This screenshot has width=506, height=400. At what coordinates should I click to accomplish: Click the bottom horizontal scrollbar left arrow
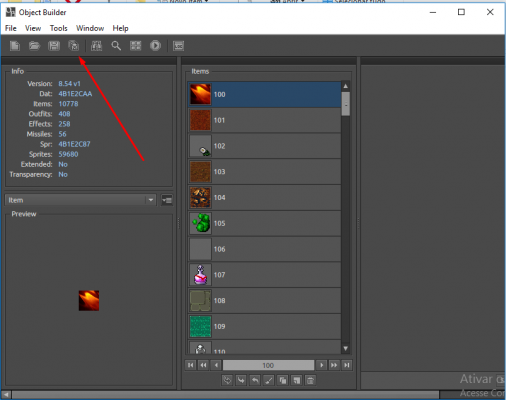pos(6,395)
